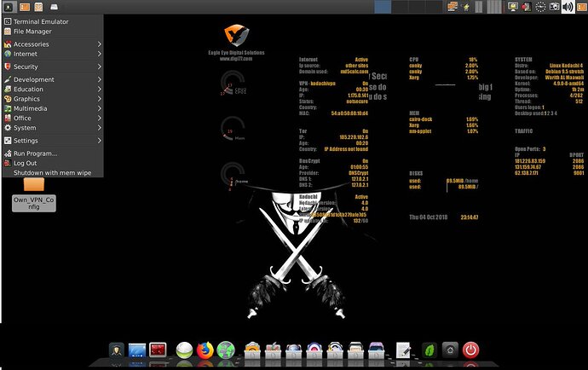This screenshot has width=588, height=370.
Task: Open the dock folder drawer with globe emblem
Action: tap(294, 350)
